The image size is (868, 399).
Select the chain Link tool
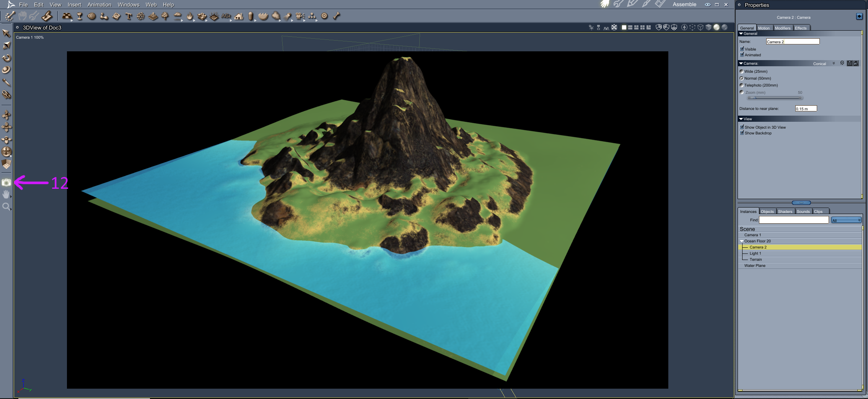(x=6, y=95)
